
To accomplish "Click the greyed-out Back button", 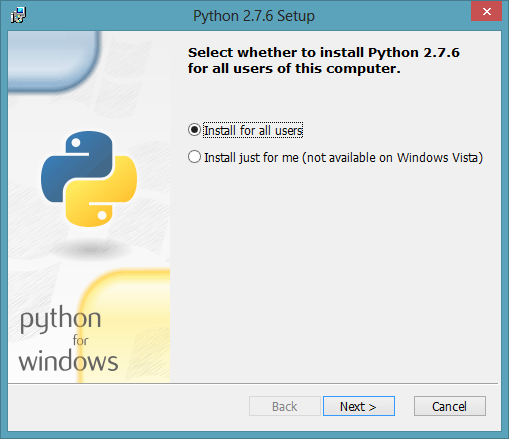I will 284,406.
